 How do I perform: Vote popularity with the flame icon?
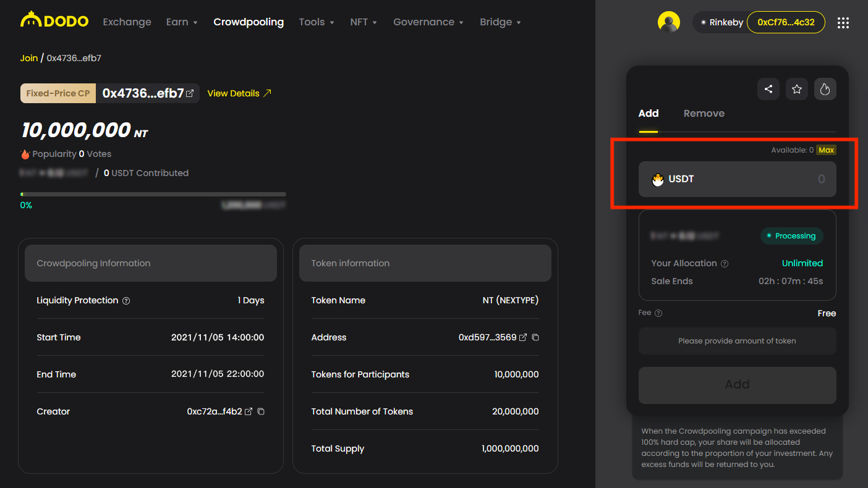click(x=825, y=89)
